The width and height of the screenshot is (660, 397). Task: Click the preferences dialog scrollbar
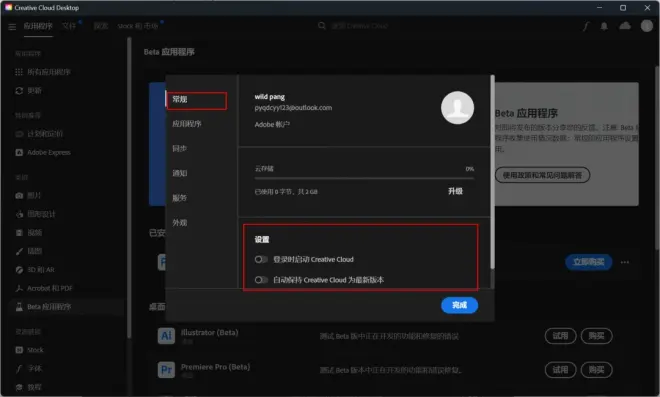tap(492, 172)
